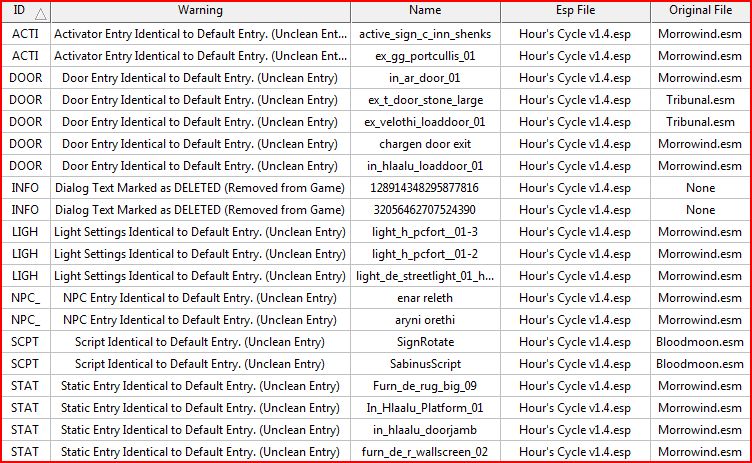Click Bloodmoon.esm in SabinusScript row
Viewport: 752px width, 463px height.
click(701, 364)
